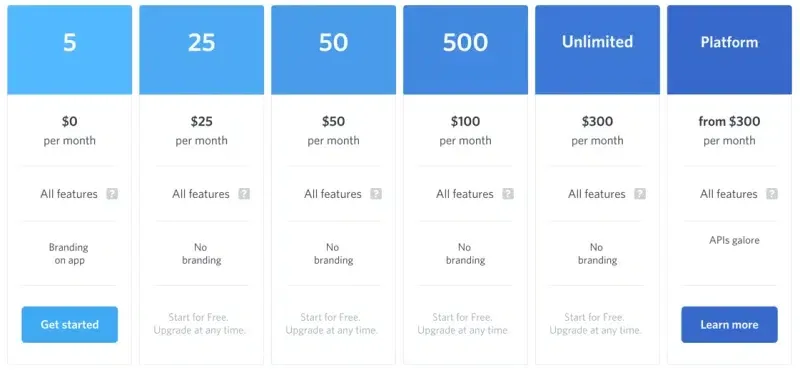Click the question mark in the $50 plan
Screen dimensions: 800x373
pyautogui.click(x=376, y=194)
